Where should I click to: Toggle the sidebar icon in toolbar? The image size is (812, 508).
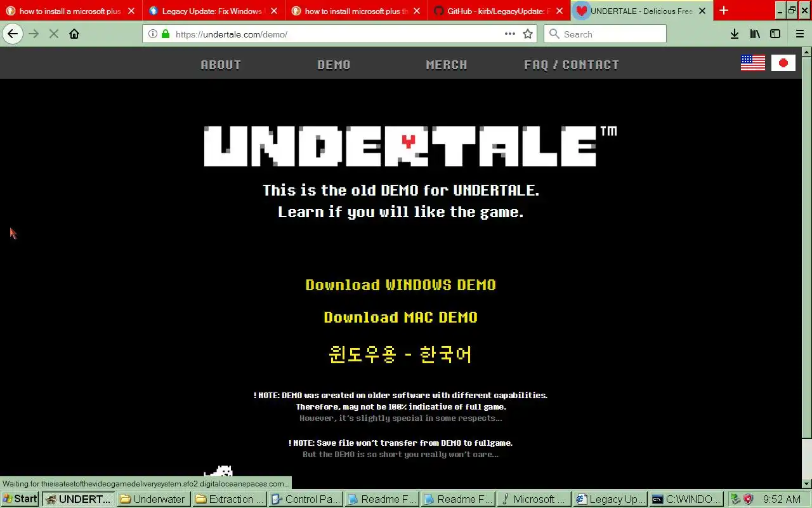775,34
